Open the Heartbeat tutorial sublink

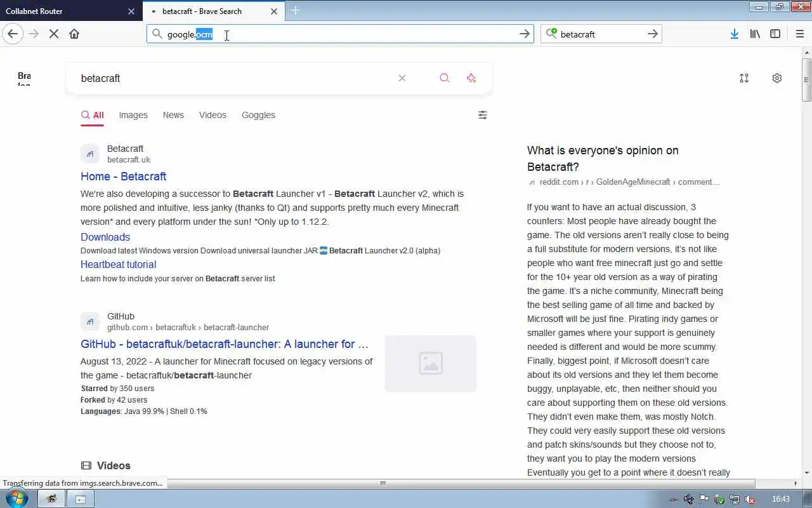(119, 264)
